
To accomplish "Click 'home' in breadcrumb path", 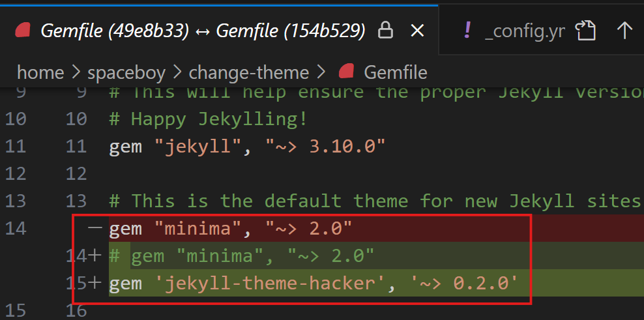I will click(40, 73).
